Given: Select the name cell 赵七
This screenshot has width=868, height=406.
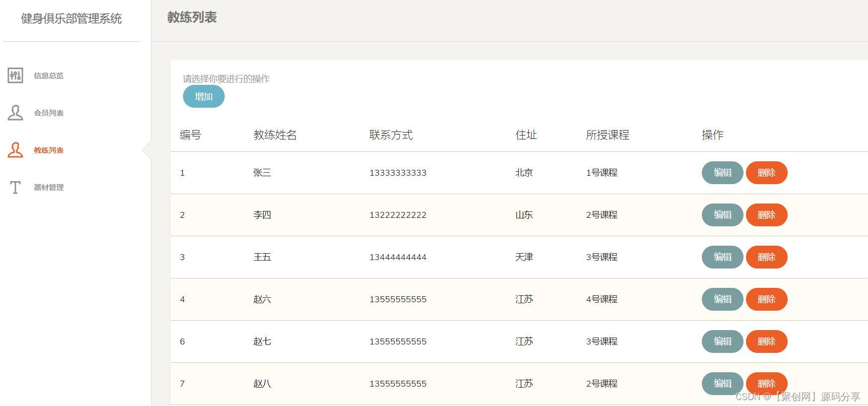Looking at the screenshot, I should [262, 341].
